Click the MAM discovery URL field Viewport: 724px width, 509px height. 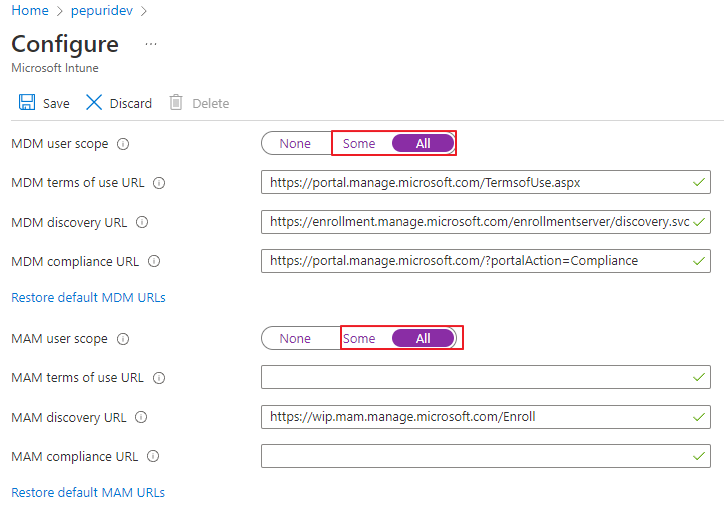(486, 417)
